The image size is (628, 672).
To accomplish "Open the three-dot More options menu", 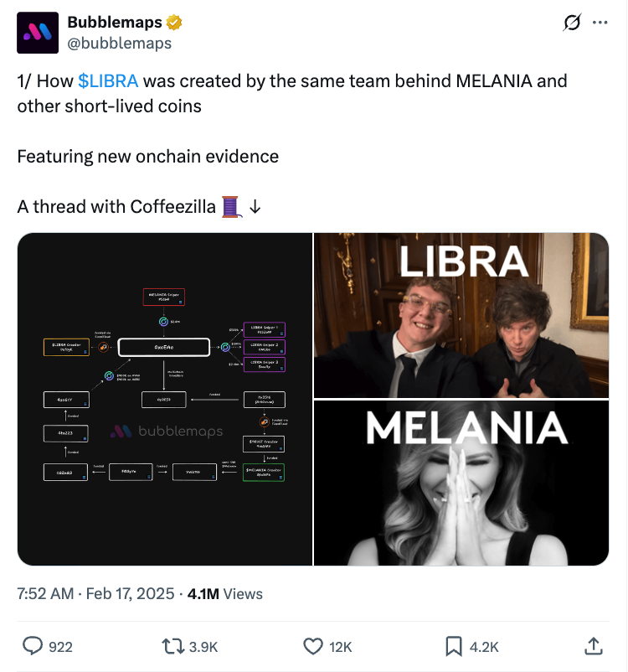I will coord(600,23).
